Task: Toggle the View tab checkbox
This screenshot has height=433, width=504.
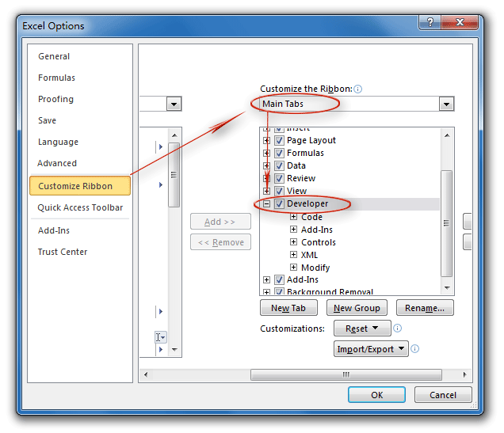Action: [x=279, y=191]
